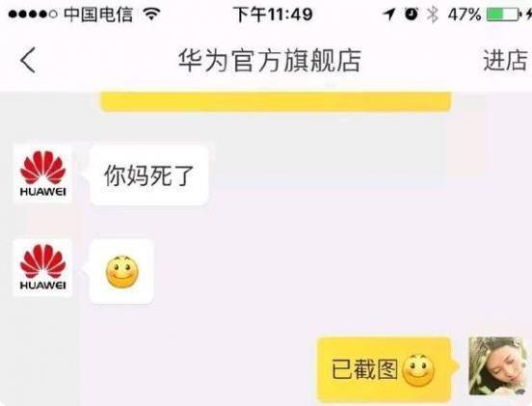Tap the first HUAWEI avatar logo
532x406 pixels.
click(x=42, y=174)
